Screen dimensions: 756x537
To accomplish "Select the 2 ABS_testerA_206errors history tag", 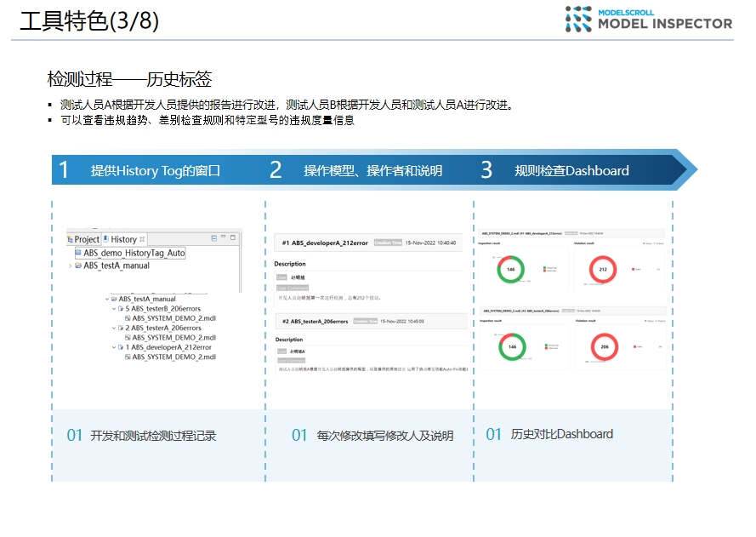I will tap(163, 328).
